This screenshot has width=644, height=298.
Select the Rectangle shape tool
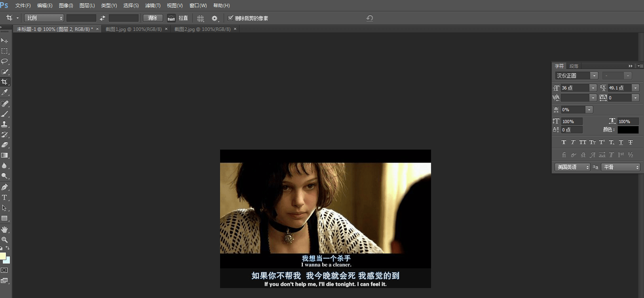[x=5, y=218]
